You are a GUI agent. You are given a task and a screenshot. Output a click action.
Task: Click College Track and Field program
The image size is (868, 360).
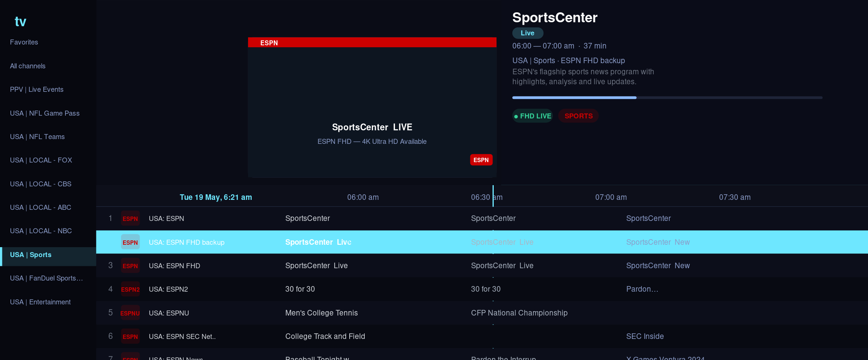325,336
